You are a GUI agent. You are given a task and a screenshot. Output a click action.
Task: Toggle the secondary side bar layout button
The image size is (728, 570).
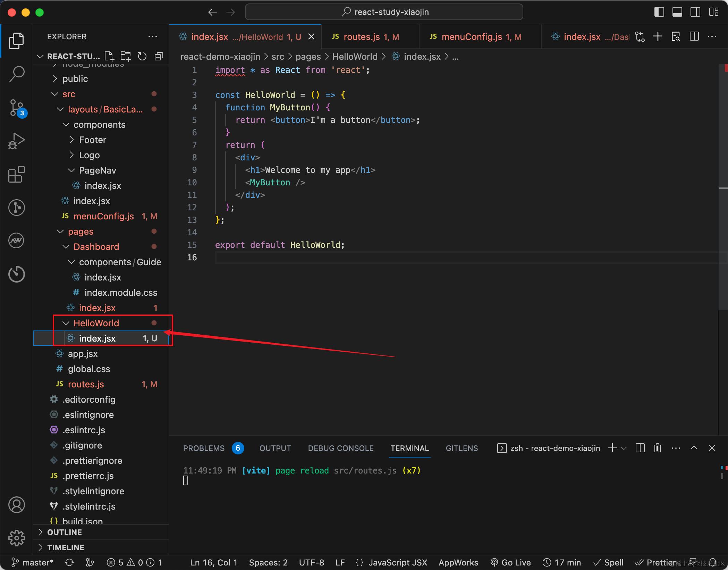695,12
